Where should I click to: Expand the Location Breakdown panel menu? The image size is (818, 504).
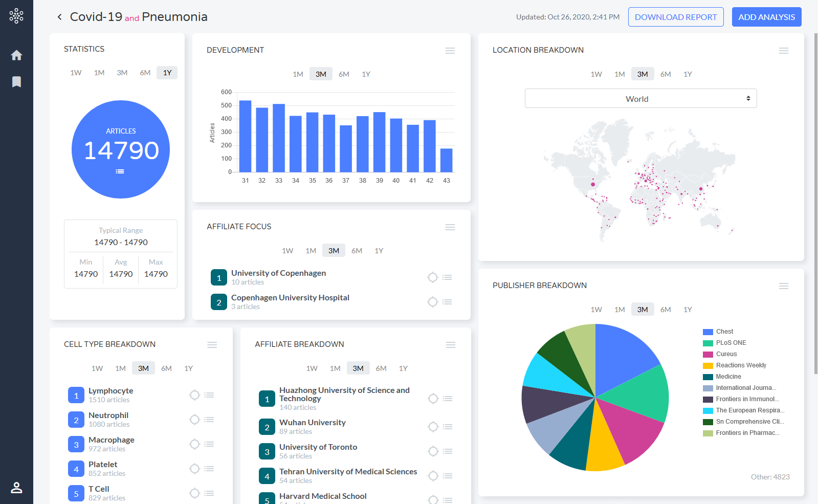pos(784,51)
